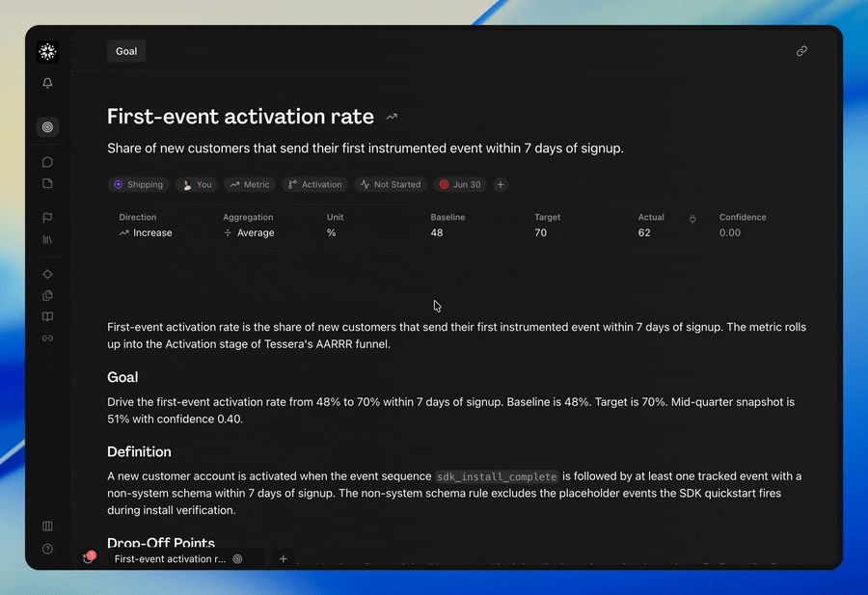868x595 pixels.
Task: Open the open-book icon in sidebar
Action: pyautogui.click(x=47, y=316)
